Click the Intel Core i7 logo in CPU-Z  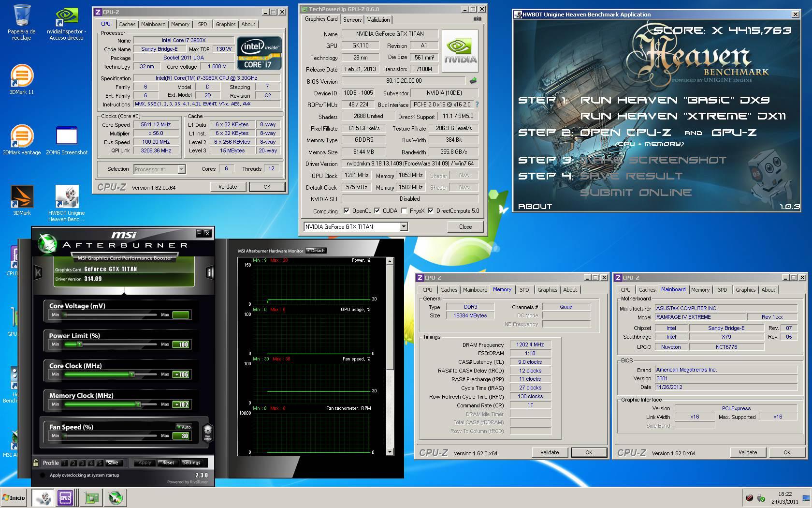(x=260, y=53)
